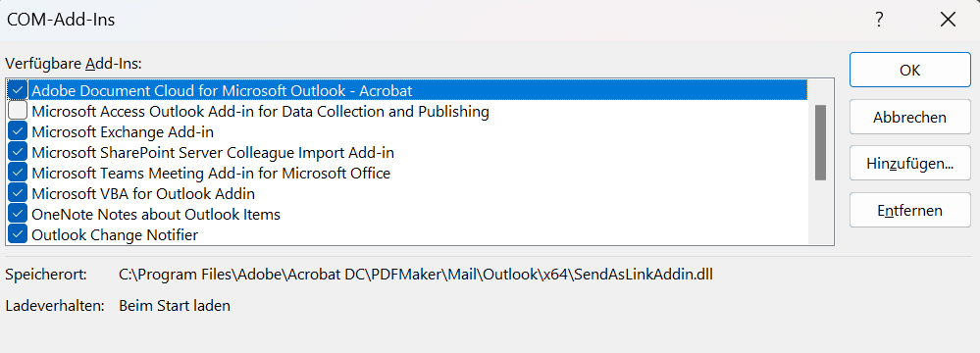Click the Abbrechen button
Image resolution: width=980 pixels, height=353 pixels.
click(x=910, y=117)
